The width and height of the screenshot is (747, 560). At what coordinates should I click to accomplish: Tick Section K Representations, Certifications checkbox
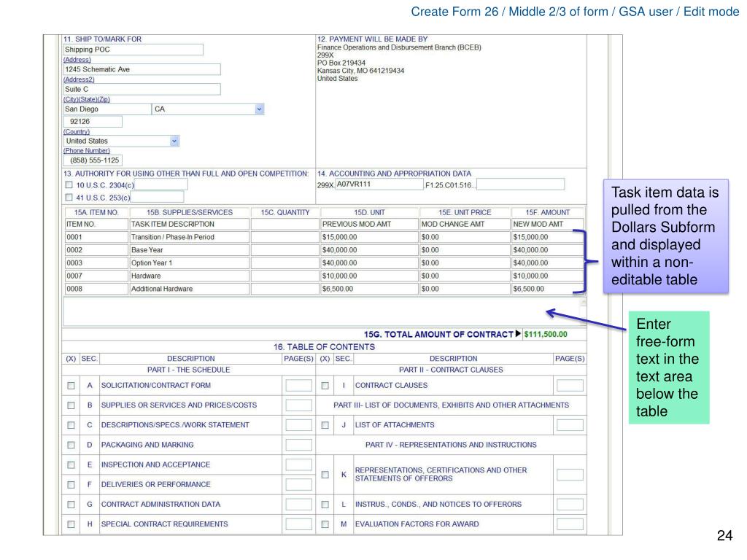(x=325, y=475)
